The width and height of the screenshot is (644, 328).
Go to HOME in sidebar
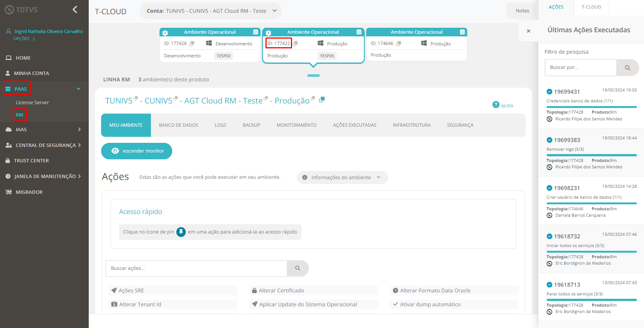[23, 58]
